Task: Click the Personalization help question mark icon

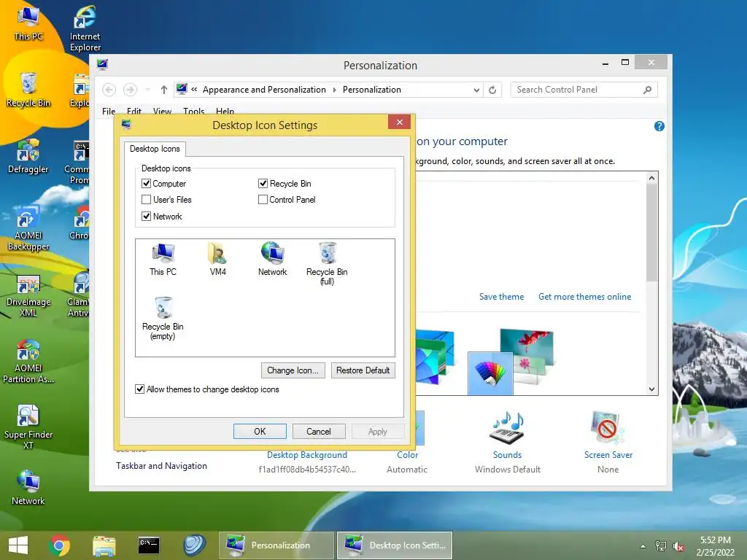Action: pos(659,126)
